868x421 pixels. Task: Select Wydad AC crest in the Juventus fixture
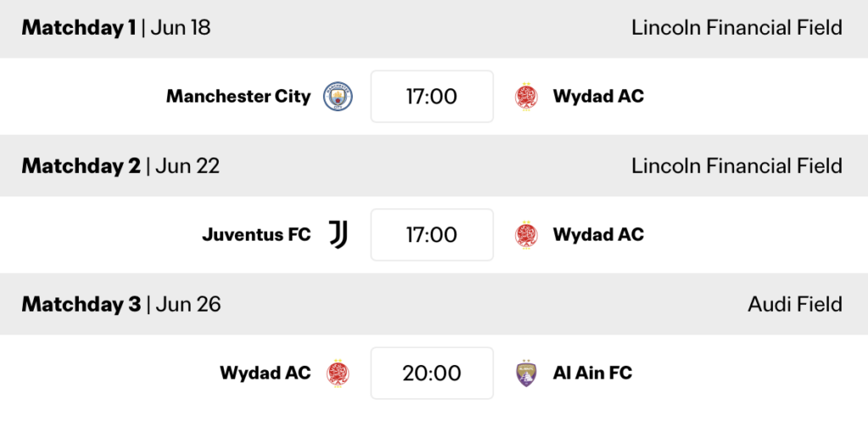coord(526,235)
